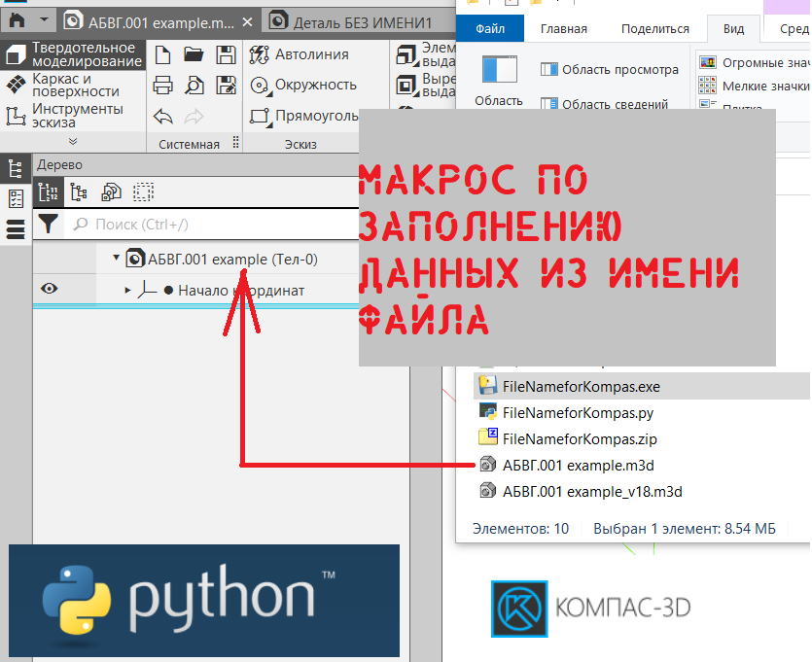Open the tree filter funnel
This screenshot has height=662, width=812.
tap(49, 225)
